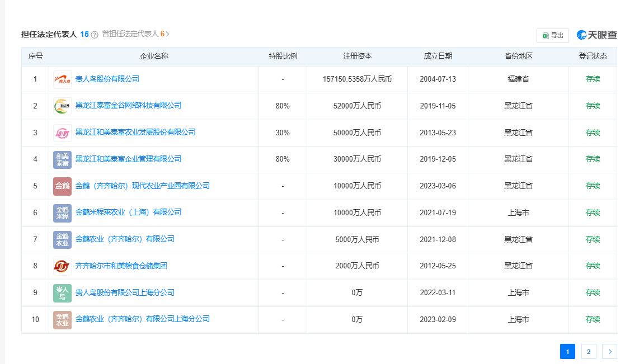Click the 贵人鸟股份有限公司 company logo
The image size is (625, 364).
pos(62,79)
